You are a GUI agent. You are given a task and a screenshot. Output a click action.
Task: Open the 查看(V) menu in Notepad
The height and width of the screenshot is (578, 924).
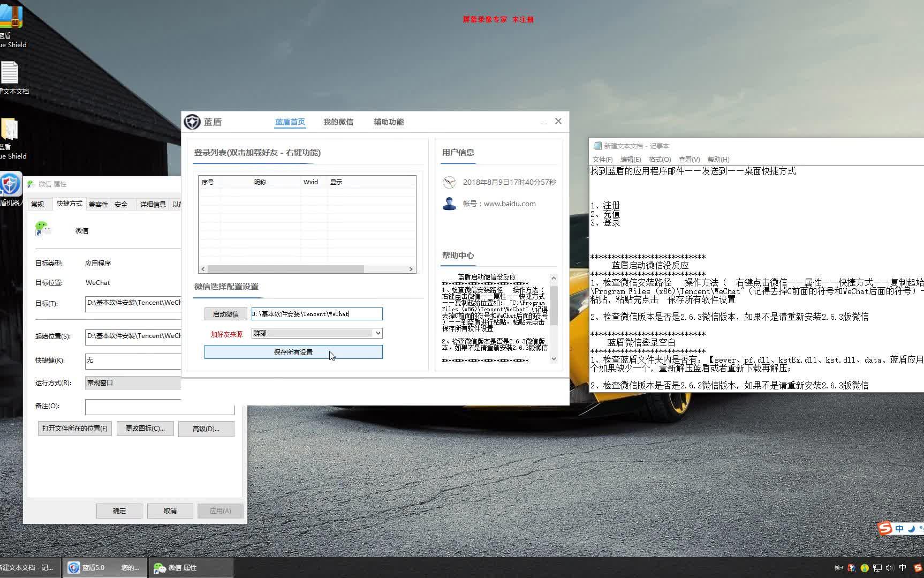click(x=689, y=160)
